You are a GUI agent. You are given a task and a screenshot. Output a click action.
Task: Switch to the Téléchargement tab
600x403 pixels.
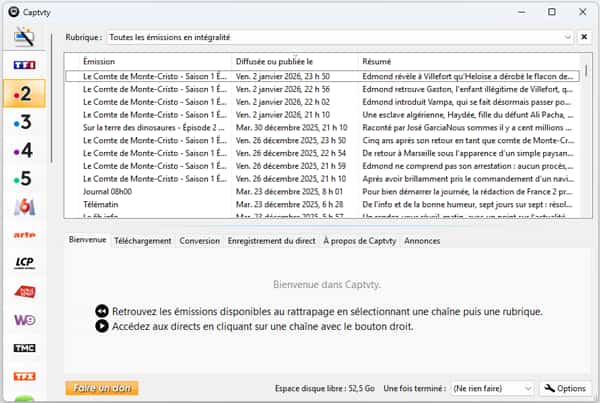143,241
